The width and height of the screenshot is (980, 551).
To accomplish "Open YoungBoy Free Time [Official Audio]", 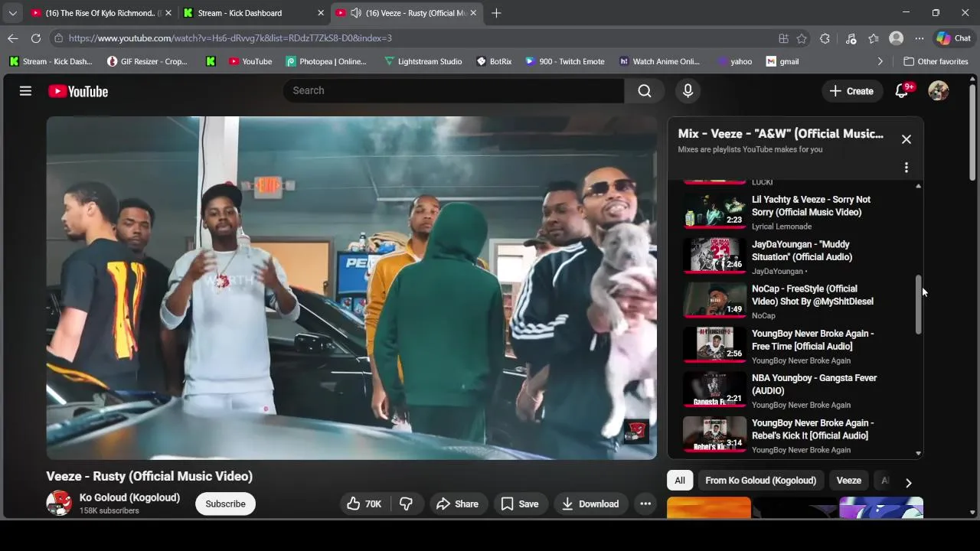I will pos(812,340).
